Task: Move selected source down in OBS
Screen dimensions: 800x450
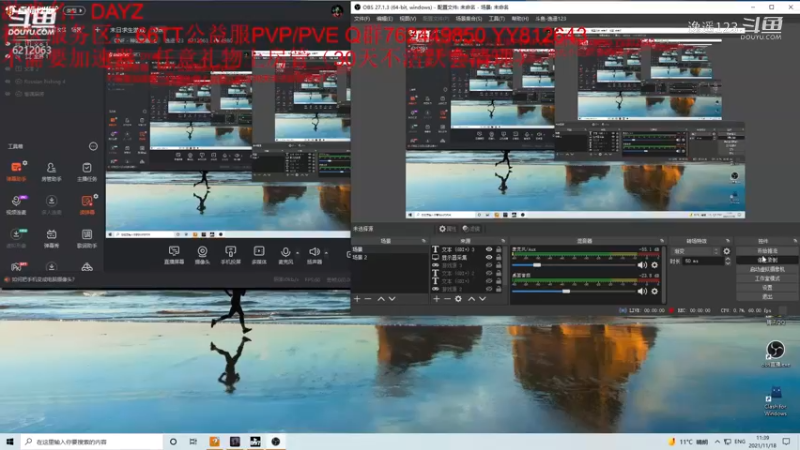Action: [482, 299]
